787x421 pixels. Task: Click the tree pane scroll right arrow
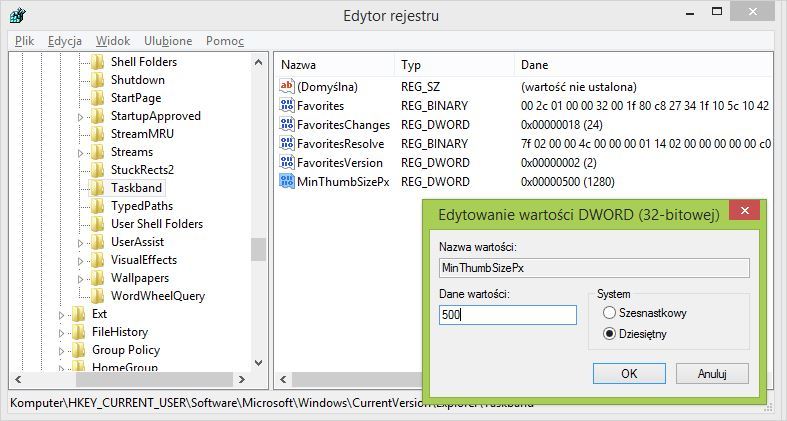pos(242,379)
